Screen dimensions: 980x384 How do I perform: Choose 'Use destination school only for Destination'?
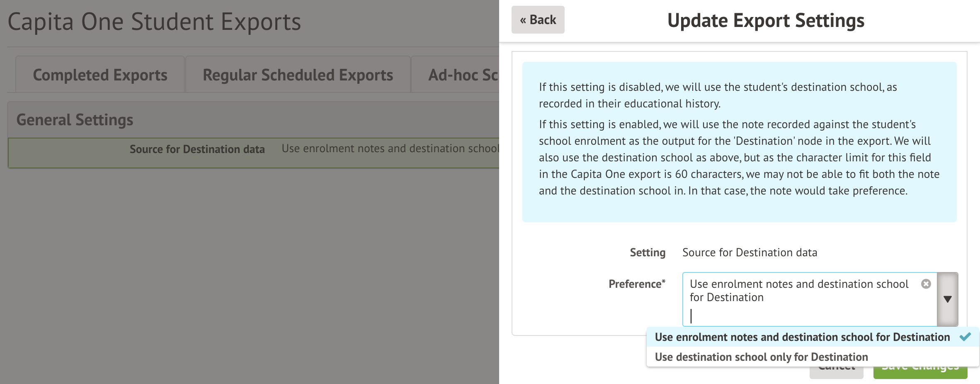click(761, 357)
